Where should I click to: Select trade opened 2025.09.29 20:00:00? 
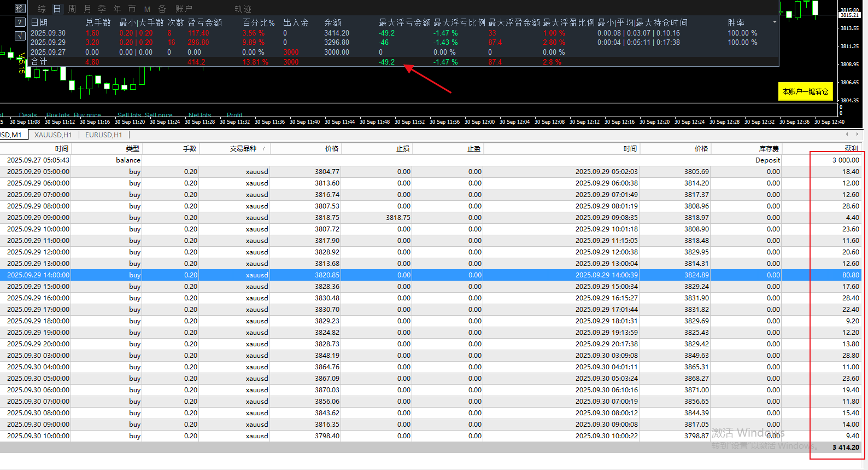431,344
